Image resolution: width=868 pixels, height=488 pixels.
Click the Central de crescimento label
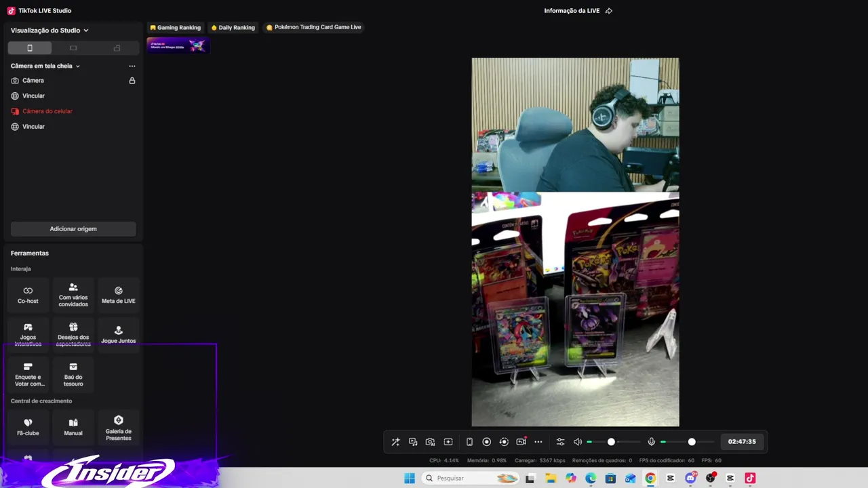click(41, 401)
